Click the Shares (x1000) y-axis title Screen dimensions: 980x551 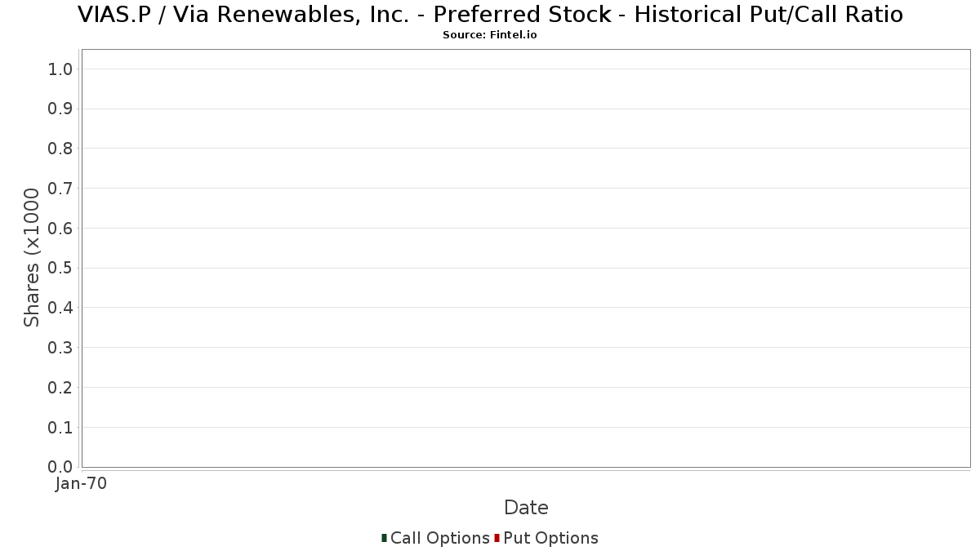pos(32,258)
